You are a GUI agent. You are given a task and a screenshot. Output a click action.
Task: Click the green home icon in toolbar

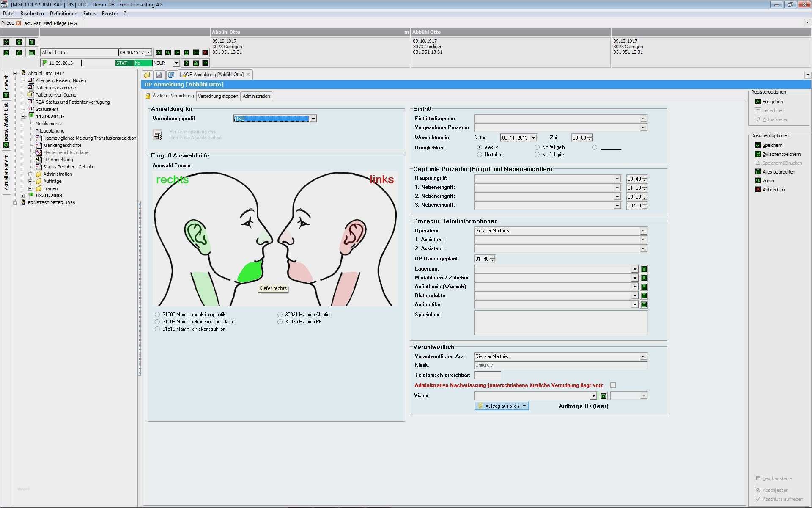pyautogui.click(x=19, y=42)
